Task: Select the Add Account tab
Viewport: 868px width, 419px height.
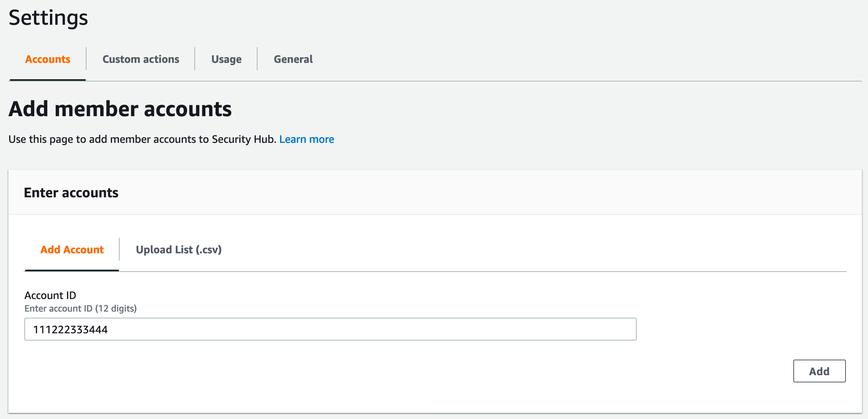Action: [x=71, y=249]
